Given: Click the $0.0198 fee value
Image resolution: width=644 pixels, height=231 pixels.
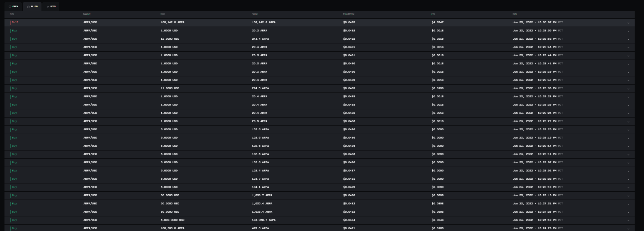Looking at the screenshot, I should tap(437, 88).
